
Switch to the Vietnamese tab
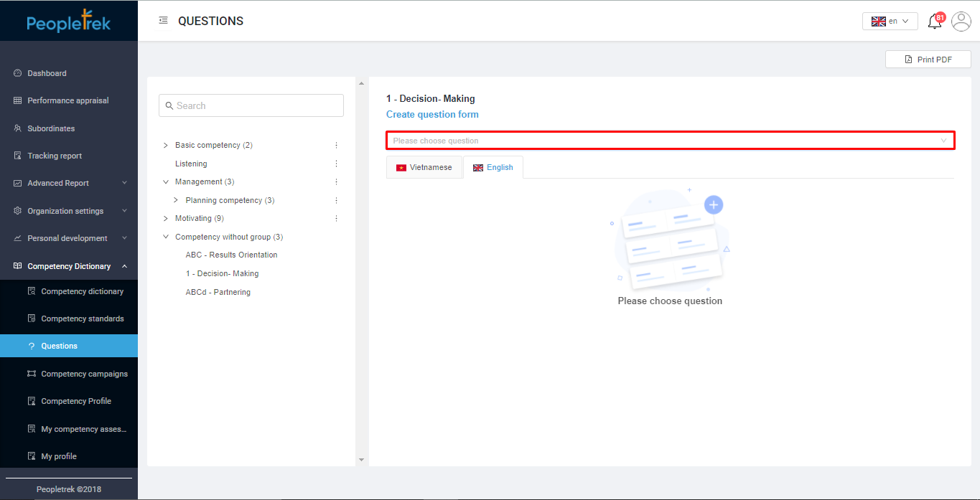[x=424, y=167]
